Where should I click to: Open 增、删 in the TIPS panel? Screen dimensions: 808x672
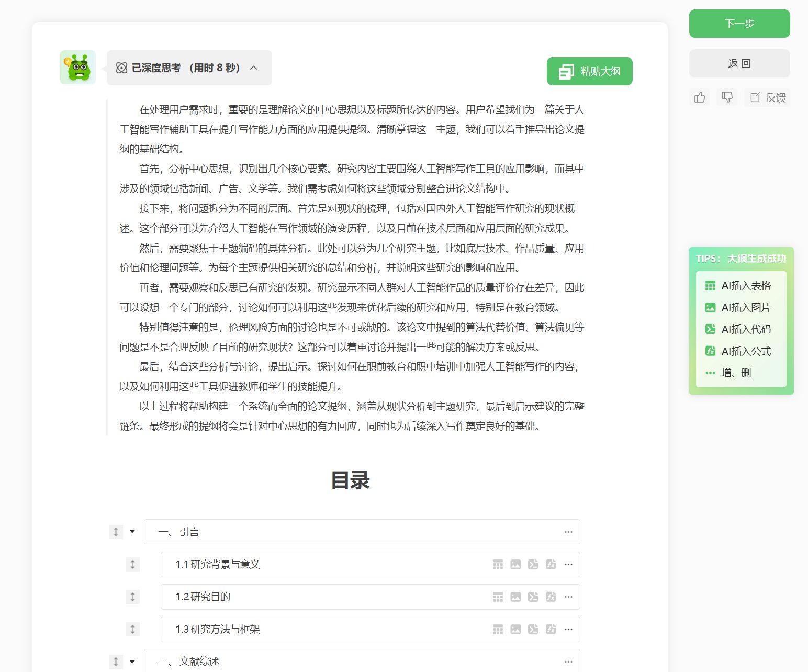[739, 373]
